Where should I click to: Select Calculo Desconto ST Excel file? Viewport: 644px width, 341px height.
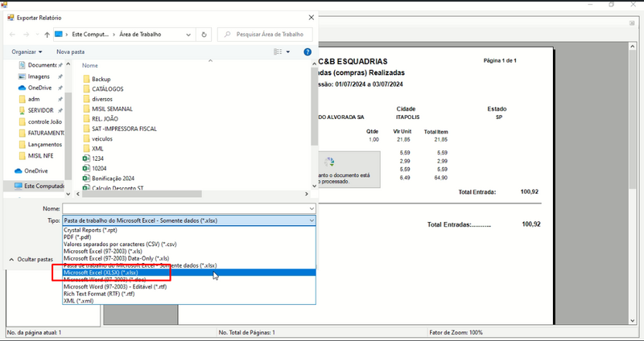tap(118, 188)
